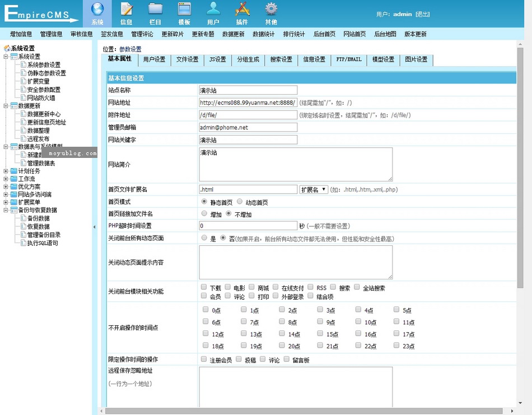This screenshot has width=532, height=415.
Task: Open the 参数设置 breadcrumb link
Action: click(130, 49)
